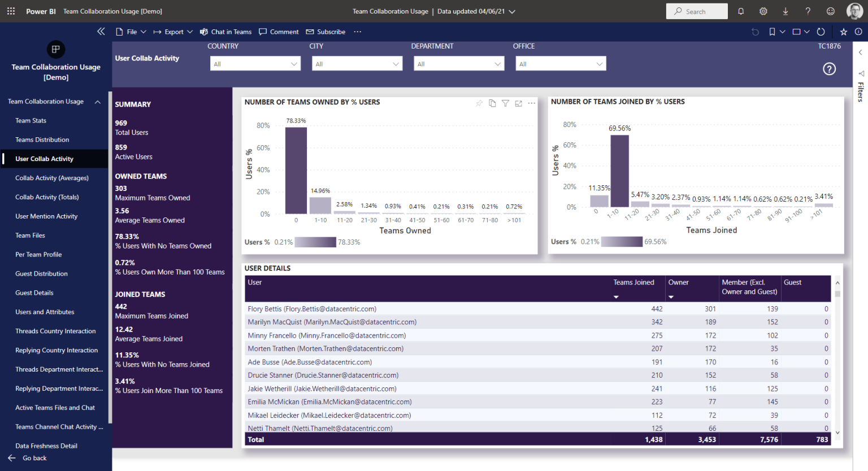Click Chat in Teams button

click(225, 32)
